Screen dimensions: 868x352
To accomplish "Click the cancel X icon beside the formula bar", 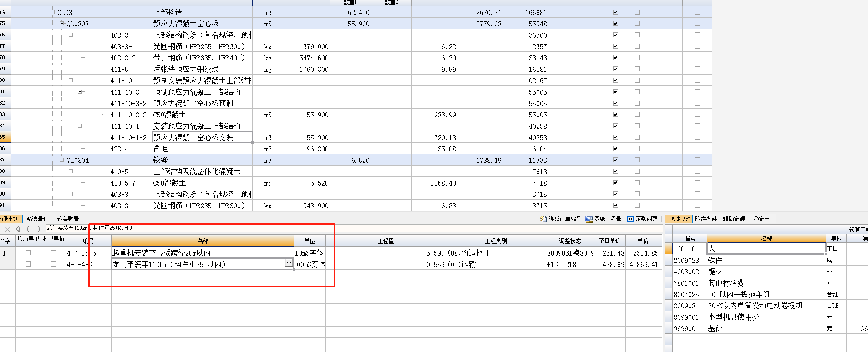I will point(7,229).
